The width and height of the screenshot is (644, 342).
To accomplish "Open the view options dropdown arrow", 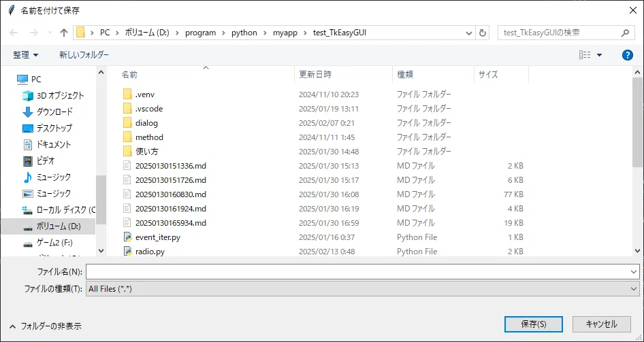I will [599, 55].
